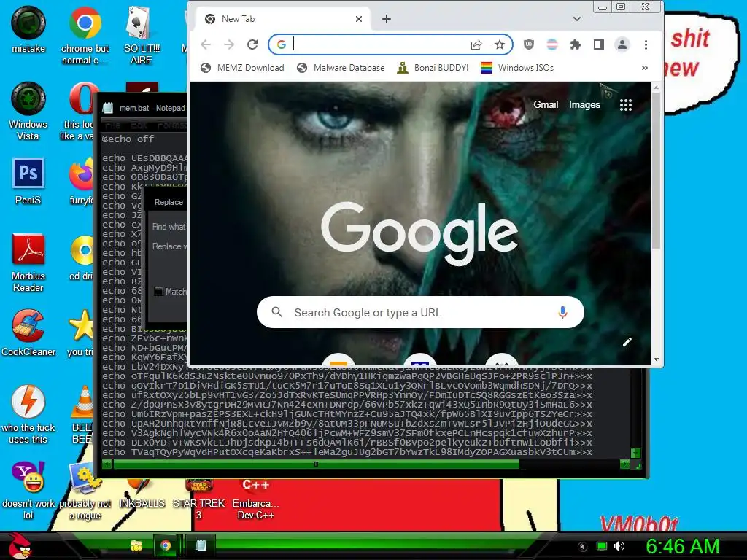The width and height of the screenshot is (747, 560).
Task: Open the Malware Database bookmark
Action: click(340, 68)
